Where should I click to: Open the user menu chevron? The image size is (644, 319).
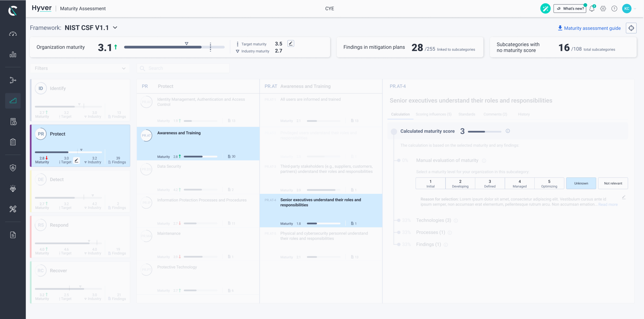635,9
